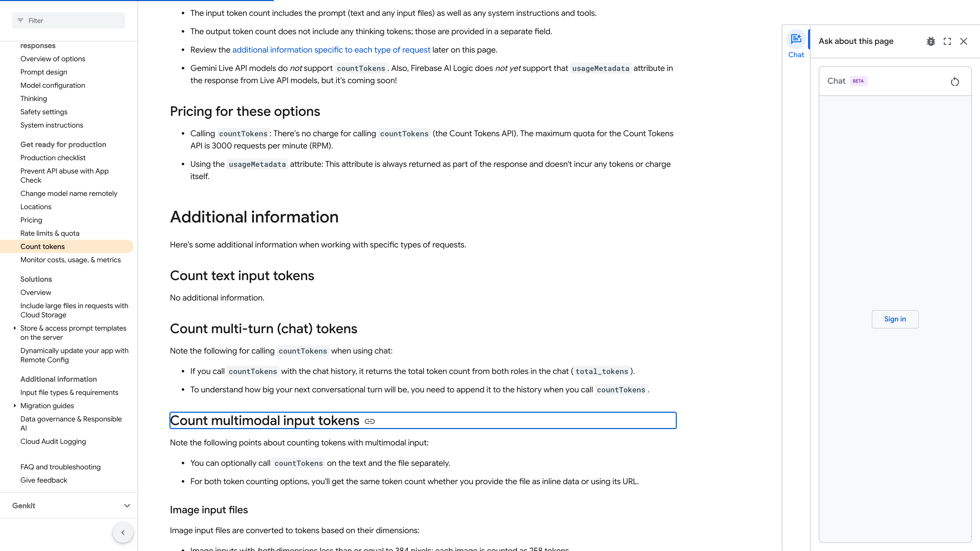Collapse sidebar with the chevron button
Viewport: 980px width, 551px height.
tap(123, 532)
